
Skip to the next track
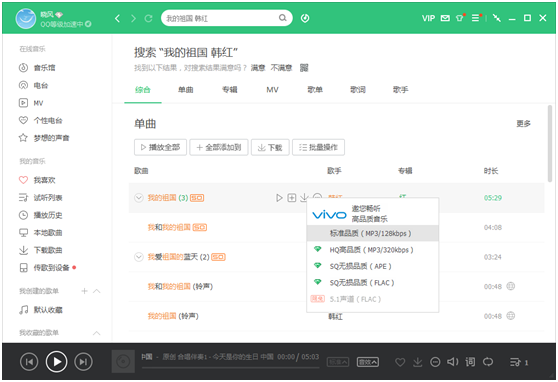83,362
